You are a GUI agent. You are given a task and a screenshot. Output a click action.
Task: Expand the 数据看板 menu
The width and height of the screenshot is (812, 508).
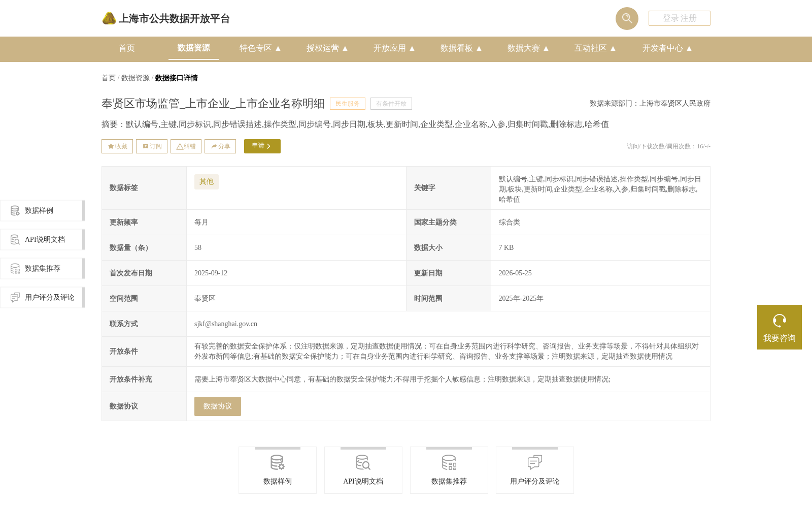click(461, 48)
